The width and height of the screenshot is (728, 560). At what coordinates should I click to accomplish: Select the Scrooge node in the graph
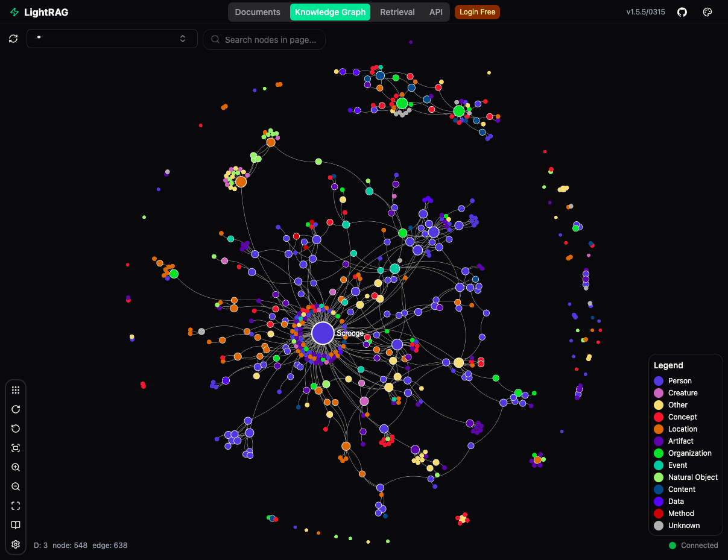[323, 333]
